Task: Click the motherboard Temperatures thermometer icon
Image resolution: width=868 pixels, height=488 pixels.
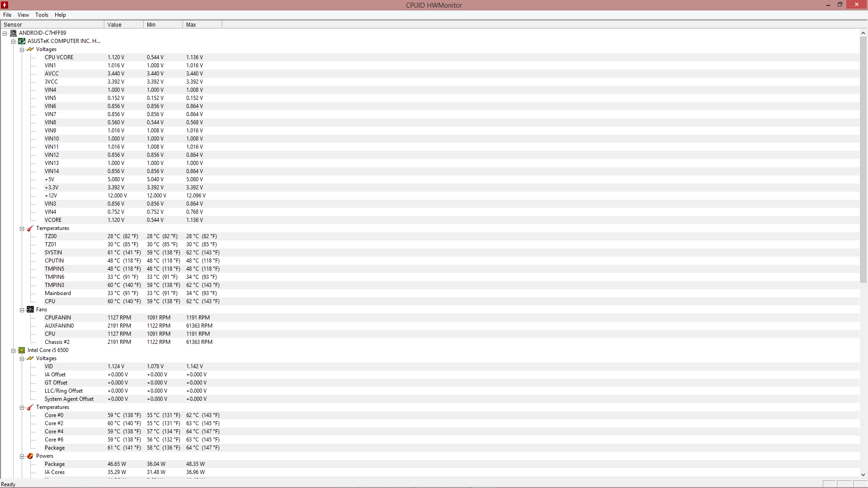Action: click(30, 228)
